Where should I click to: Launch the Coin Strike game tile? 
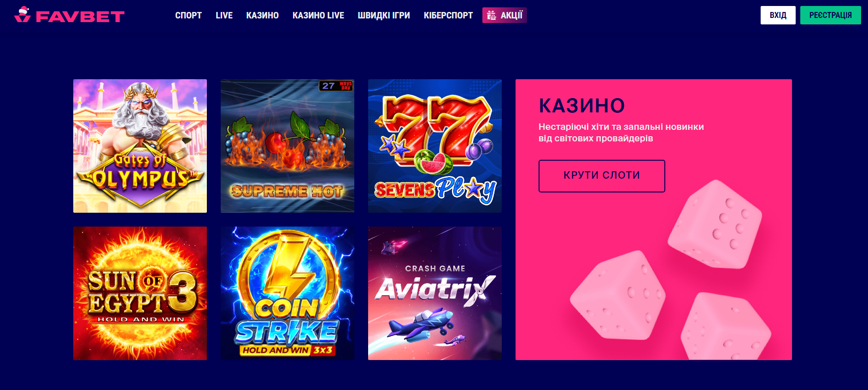pyautogui.click(x=287, y=293)
